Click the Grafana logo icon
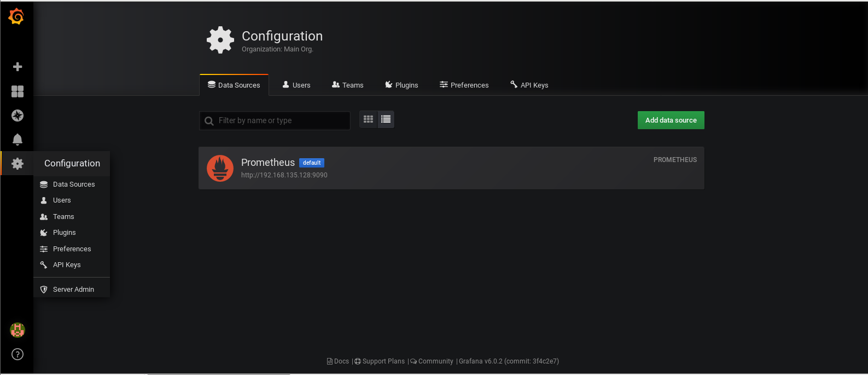The image size is (868, 375). click(x=16, y=16)
